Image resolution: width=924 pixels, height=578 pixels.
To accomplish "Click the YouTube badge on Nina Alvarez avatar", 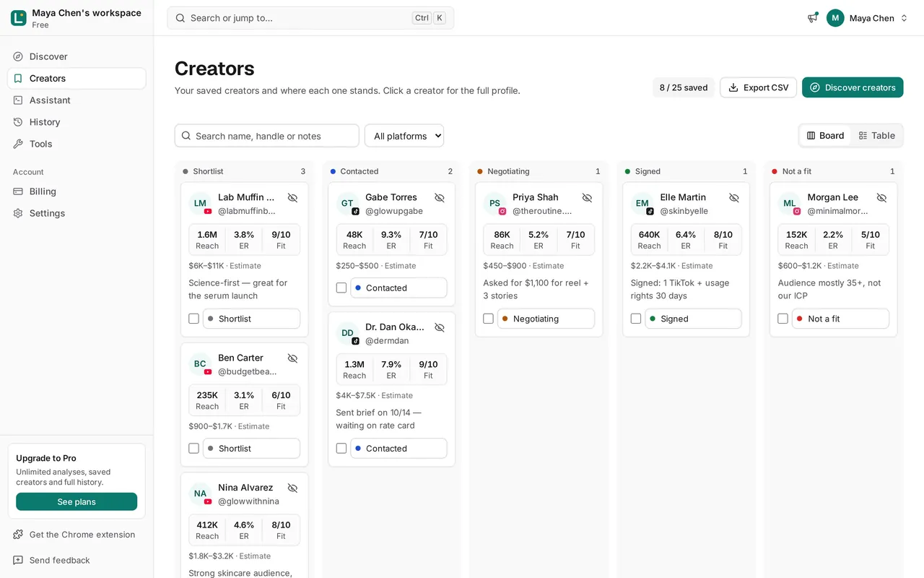I will pyautogui.click(x=208, y=501).
